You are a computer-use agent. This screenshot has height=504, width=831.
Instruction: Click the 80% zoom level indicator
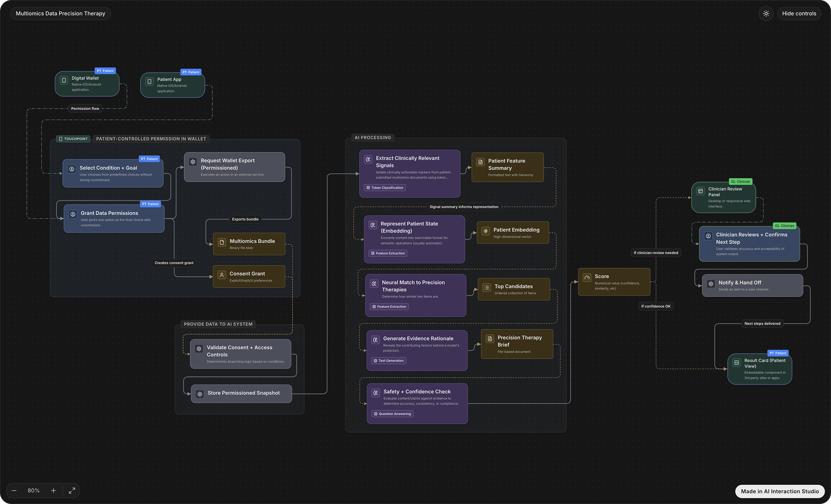(x=33, y=490)
